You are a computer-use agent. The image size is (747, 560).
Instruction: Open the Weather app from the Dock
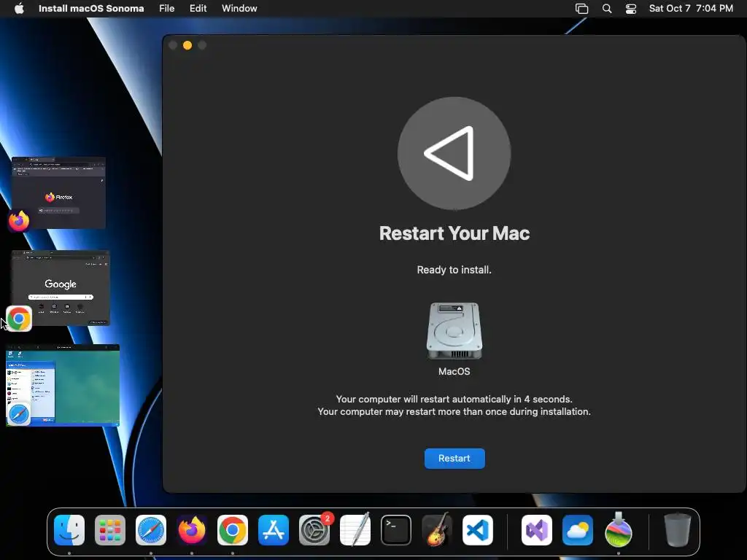578,530
